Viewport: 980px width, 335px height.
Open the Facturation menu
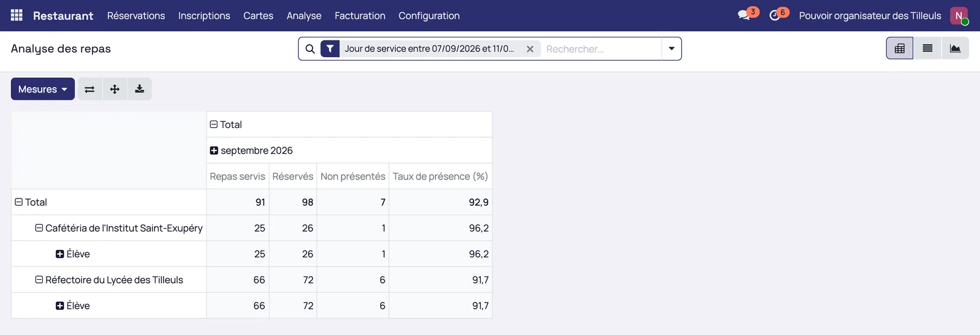360,15
